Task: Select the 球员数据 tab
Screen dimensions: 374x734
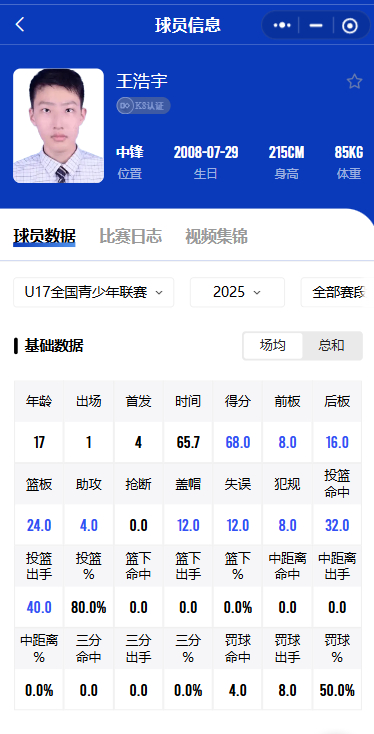Action: pyautogui.click(x=44, y=236)
